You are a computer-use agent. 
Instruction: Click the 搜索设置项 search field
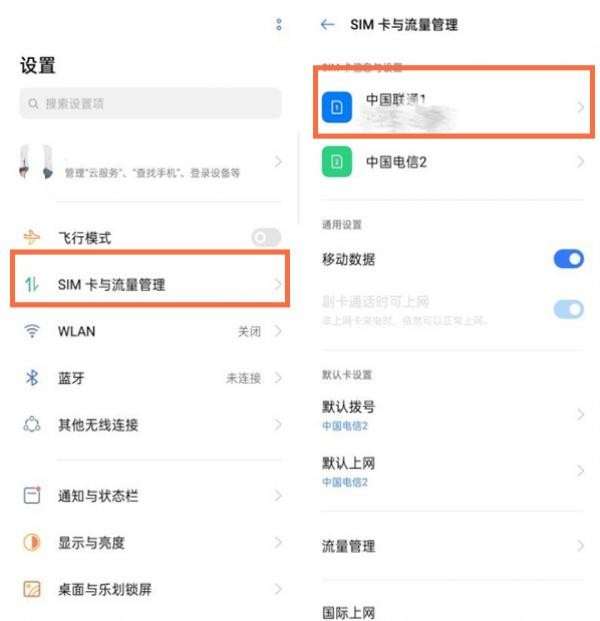[x=150, y=104]
